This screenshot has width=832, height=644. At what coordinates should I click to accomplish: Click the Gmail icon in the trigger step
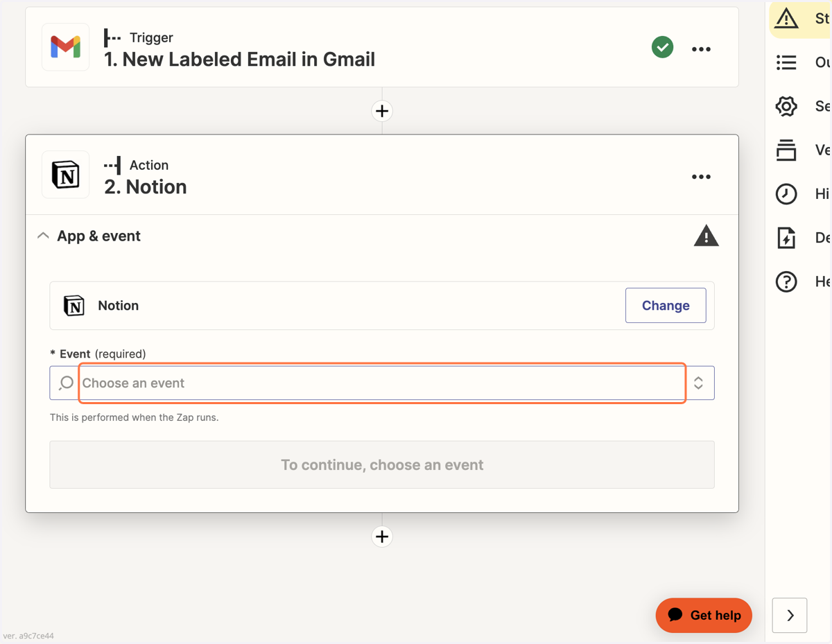pyautogui.click(x=66, y=47)
